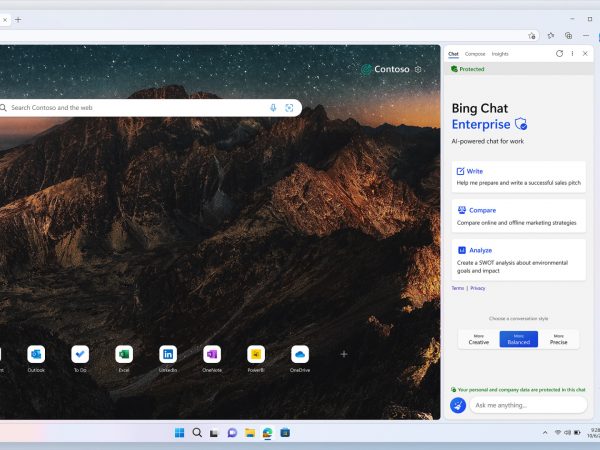Open the LinkedIn shortcut tile
The width and height of the screenshot is (600, 450).
click(168, 354)
